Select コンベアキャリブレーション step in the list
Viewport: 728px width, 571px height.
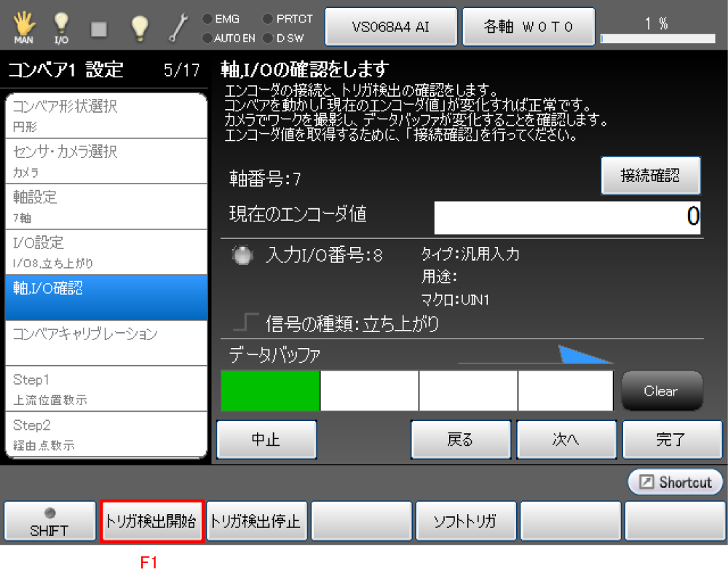point(108,342)
